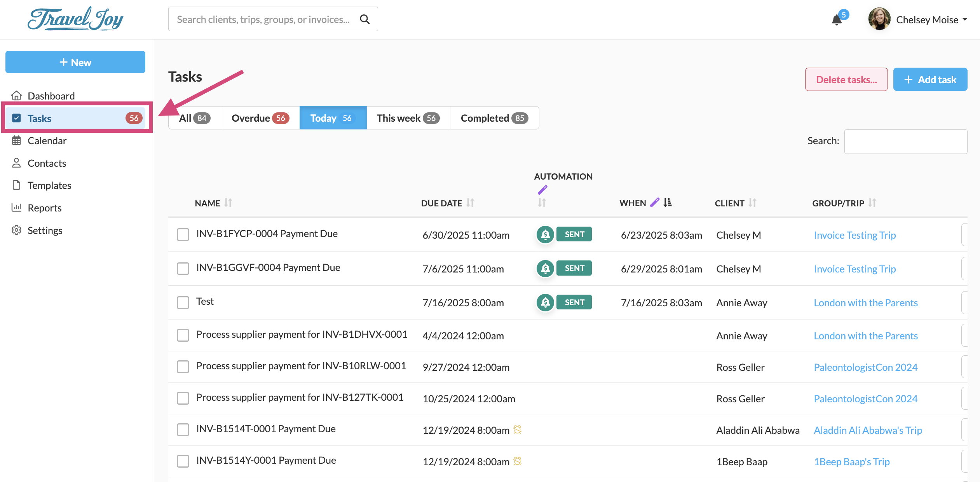Click into the tasks Search field
The height and width of the screenshot is (482, 980).
[x=905, y=141]
